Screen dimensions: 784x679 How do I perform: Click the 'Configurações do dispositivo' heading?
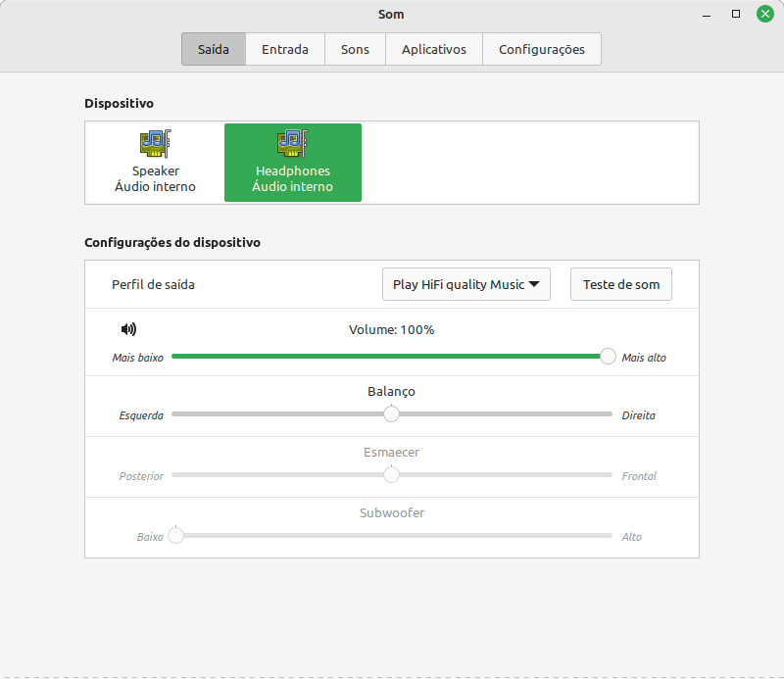(172, 243)
